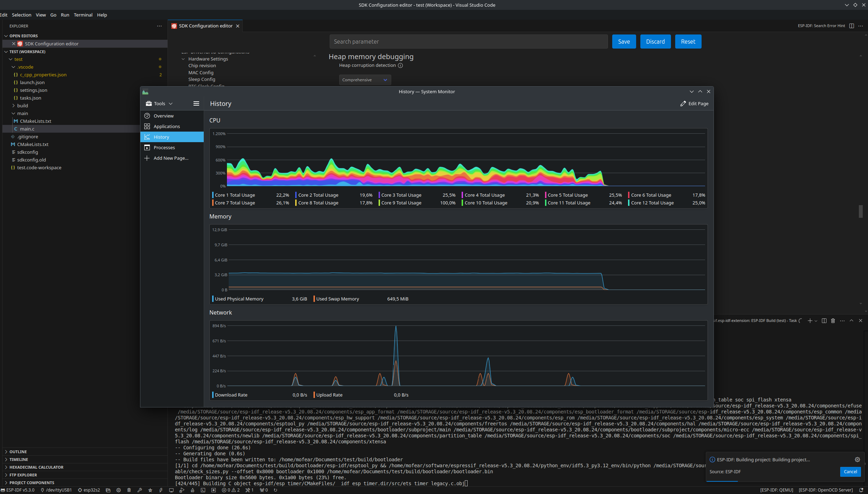Click Edit Page in System Monitor

click(x=694, y=103)
